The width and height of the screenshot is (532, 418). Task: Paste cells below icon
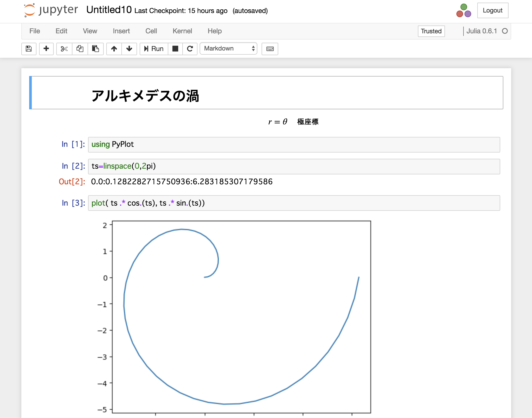(95, 49)
